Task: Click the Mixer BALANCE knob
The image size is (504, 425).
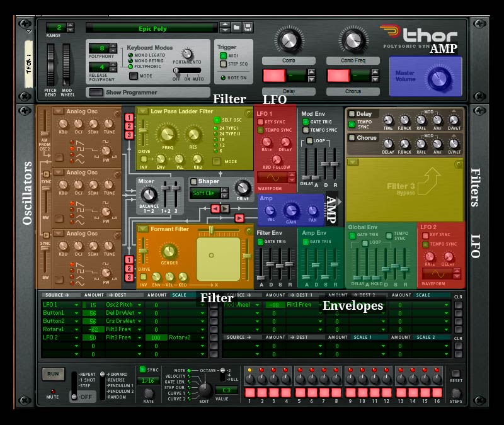Action: (x=149, y=195)
